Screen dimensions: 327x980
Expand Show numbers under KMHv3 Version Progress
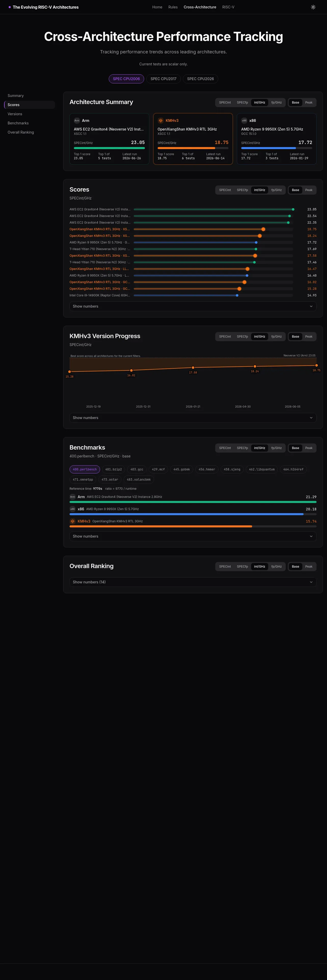(x=193, y=418)
